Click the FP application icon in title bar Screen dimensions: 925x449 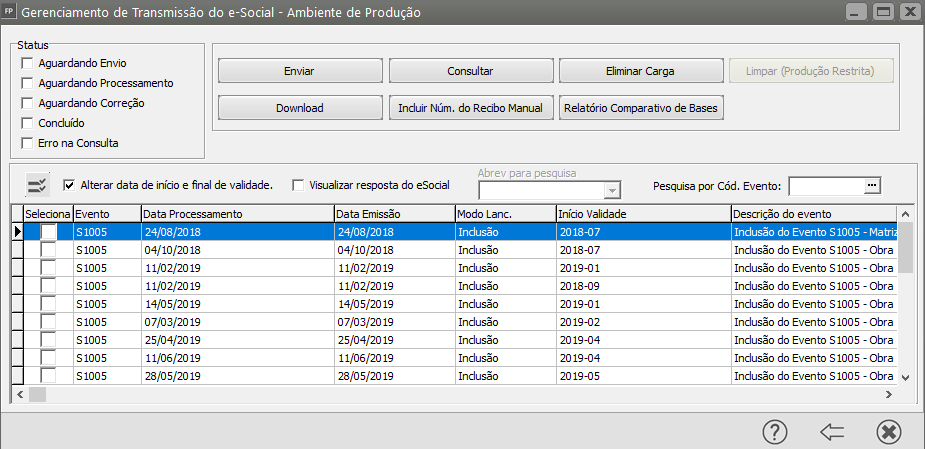(x=10, y=12)
